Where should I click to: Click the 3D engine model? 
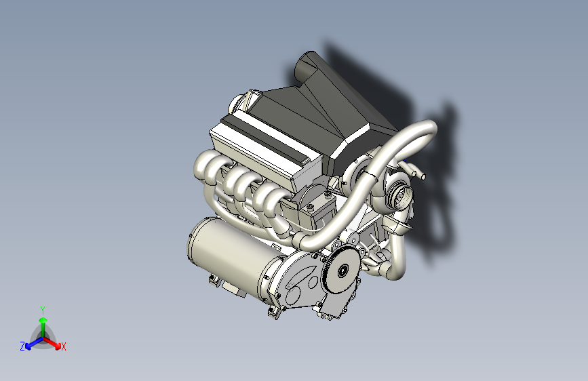(x=311, y=186)
